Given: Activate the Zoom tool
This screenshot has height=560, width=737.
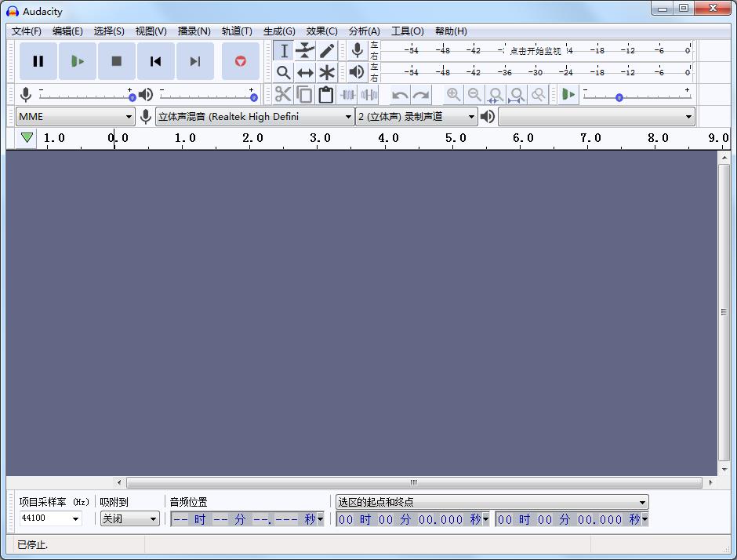Looking at the screenshot, I should 283,72.
